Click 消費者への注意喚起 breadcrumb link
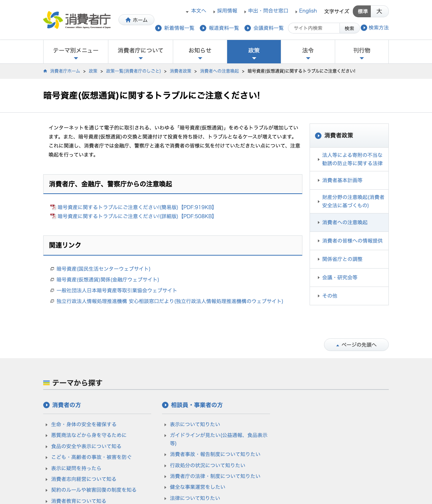This screenshot has height=504, width=432. [220, 71]
